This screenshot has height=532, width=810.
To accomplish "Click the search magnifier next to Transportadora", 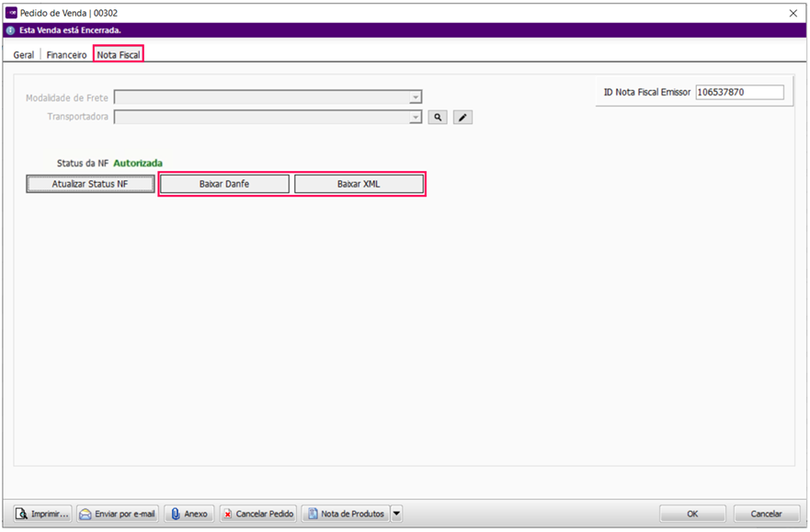I will coord(438,118).
